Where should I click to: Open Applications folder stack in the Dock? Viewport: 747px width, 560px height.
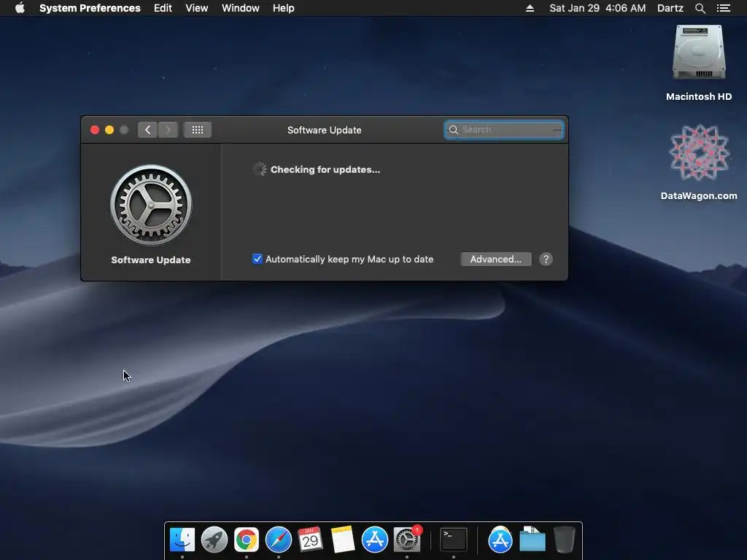[500, 540]
